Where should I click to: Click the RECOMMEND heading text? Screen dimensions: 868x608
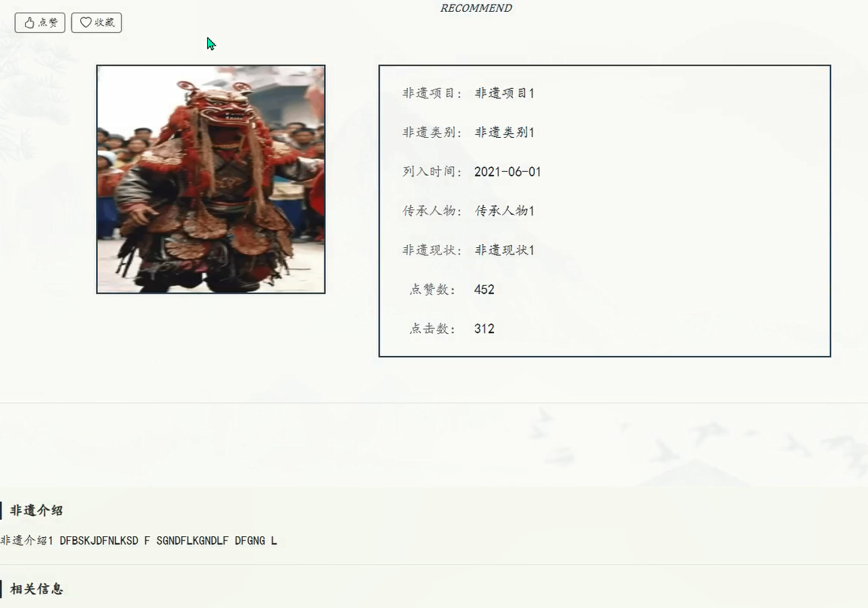click(x=476, y=8)
